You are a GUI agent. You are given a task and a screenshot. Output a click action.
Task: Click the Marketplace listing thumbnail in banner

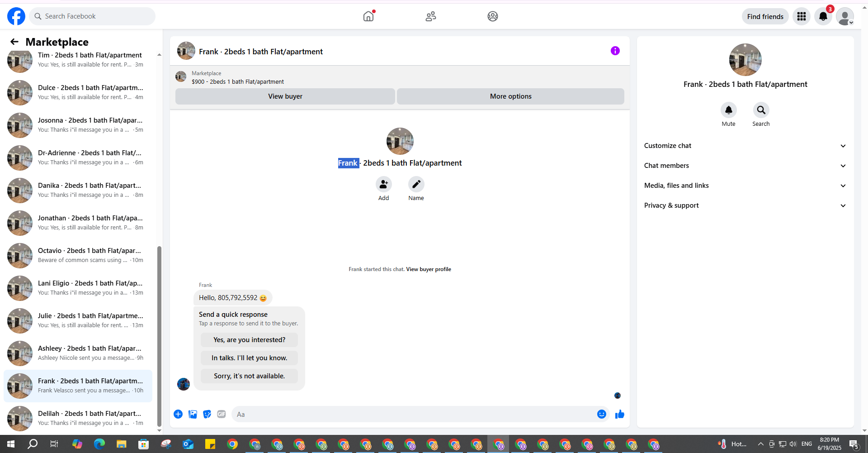click(x=181, y=77)
